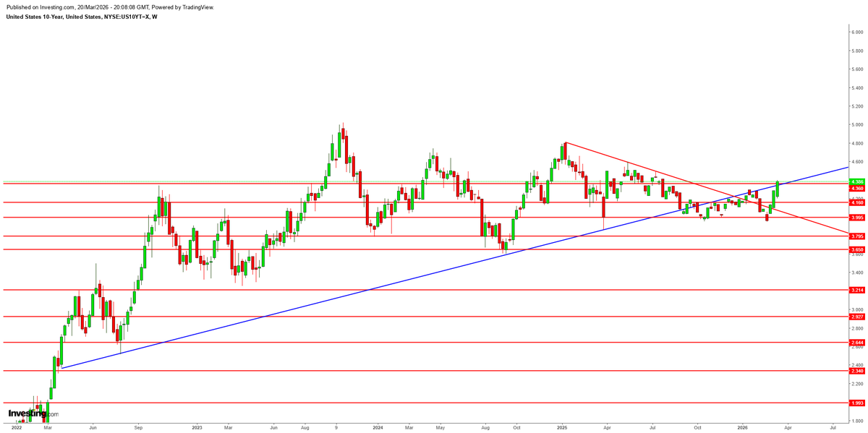Click the red 3.650 price level label
The width and height of the screenshot is (868, 433).
857,249
